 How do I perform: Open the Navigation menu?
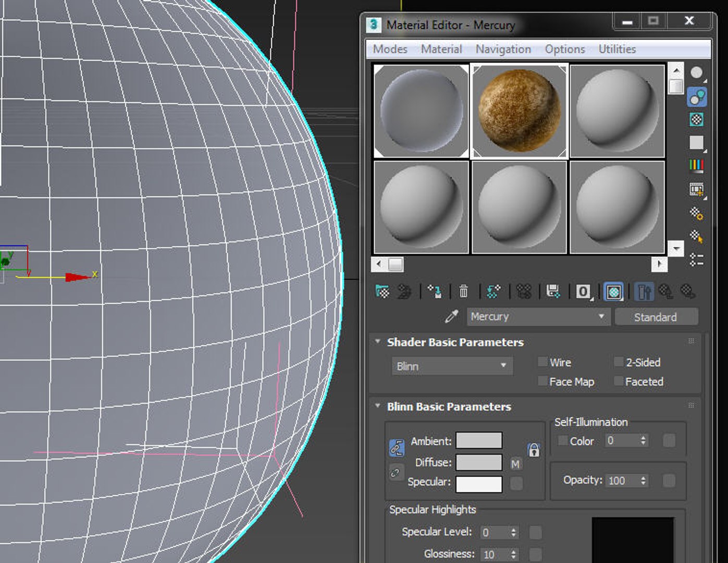pos(503,49)
